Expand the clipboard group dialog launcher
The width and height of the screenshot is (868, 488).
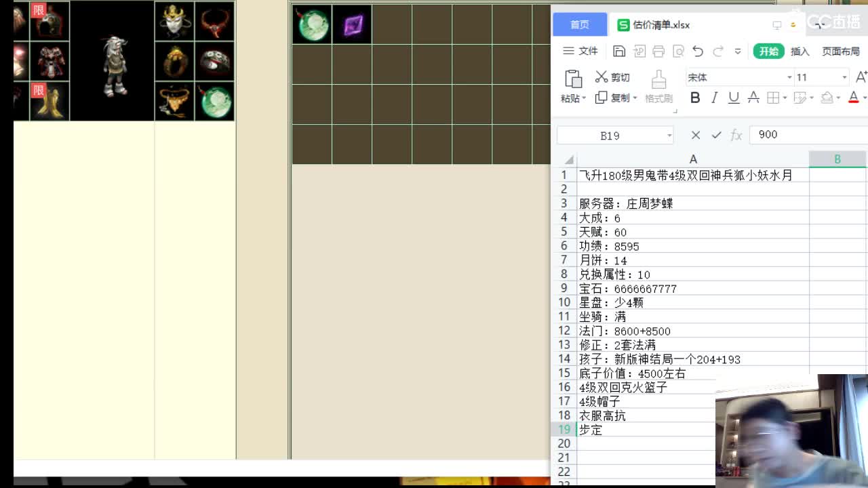click(x=675, y=111)
